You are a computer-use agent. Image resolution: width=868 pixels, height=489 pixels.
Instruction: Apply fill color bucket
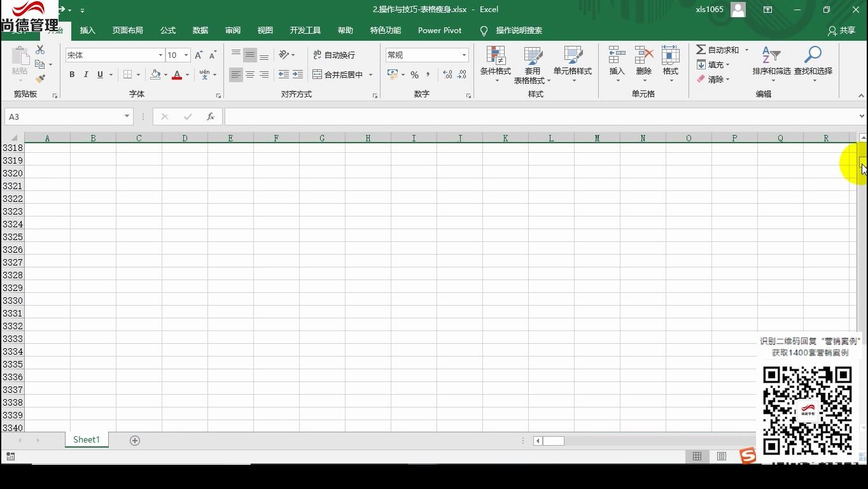click(155, 74)
